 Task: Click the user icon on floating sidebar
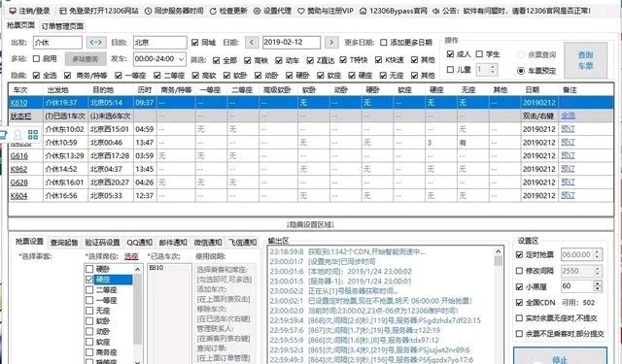(x=17, y=135)
